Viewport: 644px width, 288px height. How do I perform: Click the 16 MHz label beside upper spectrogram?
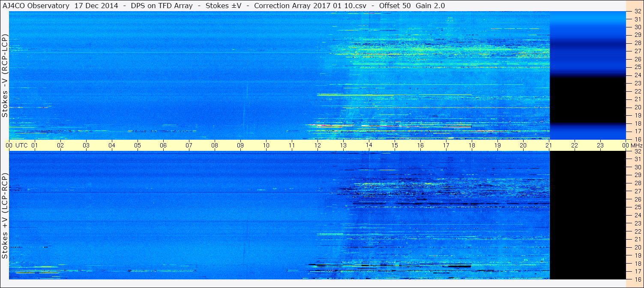coord(638,139)
